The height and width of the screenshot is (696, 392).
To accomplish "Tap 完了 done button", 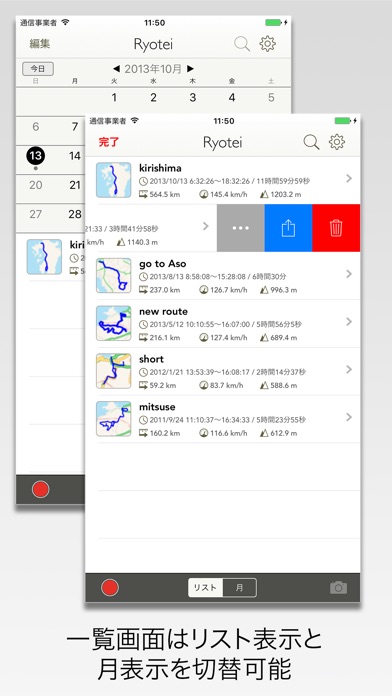I will pos(109,142).
